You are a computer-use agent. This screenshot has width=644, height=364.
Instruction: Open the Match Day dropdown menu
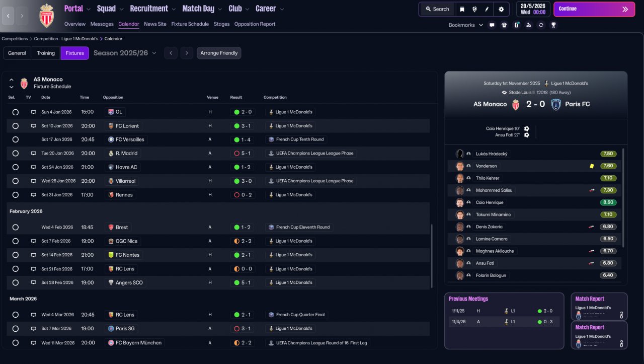[202, 9]
